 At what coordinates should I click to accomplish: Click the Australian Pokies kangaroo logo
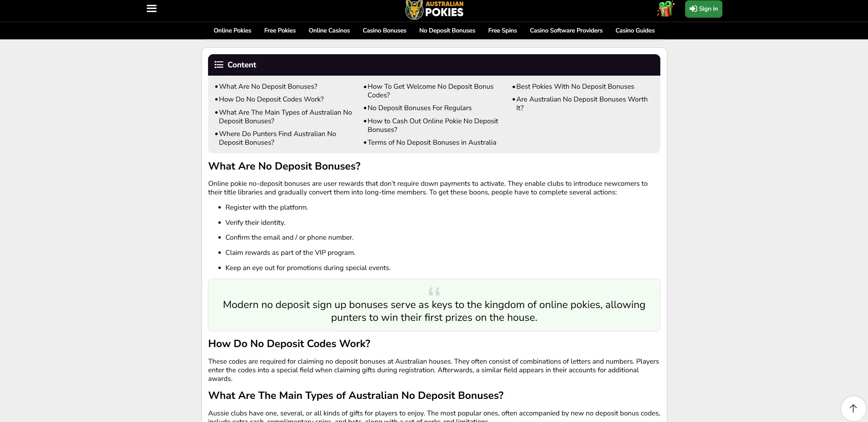434,10
